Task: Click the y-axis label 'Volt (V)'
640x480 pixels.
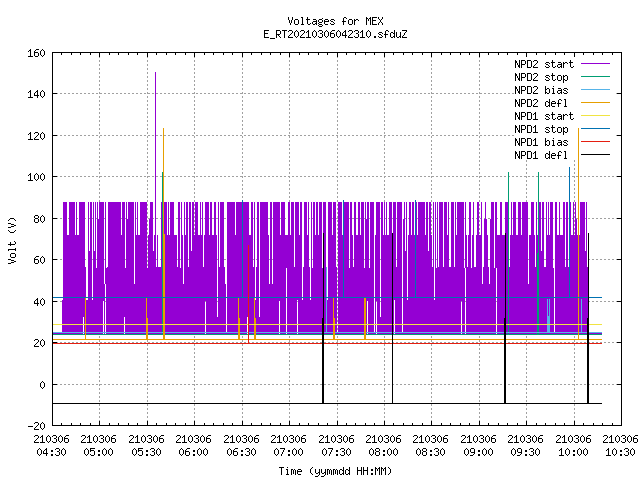Action: [x=12, y=240]
